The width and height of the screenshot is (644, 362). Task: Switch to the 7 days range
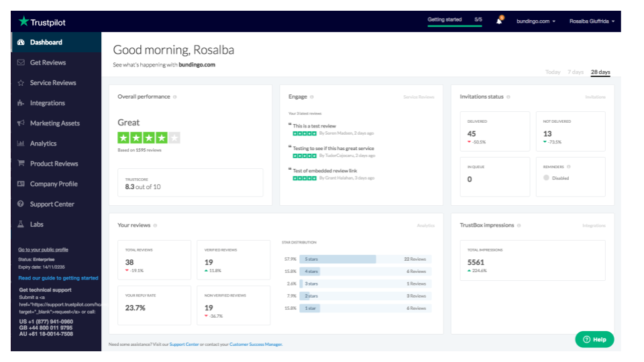576,72
